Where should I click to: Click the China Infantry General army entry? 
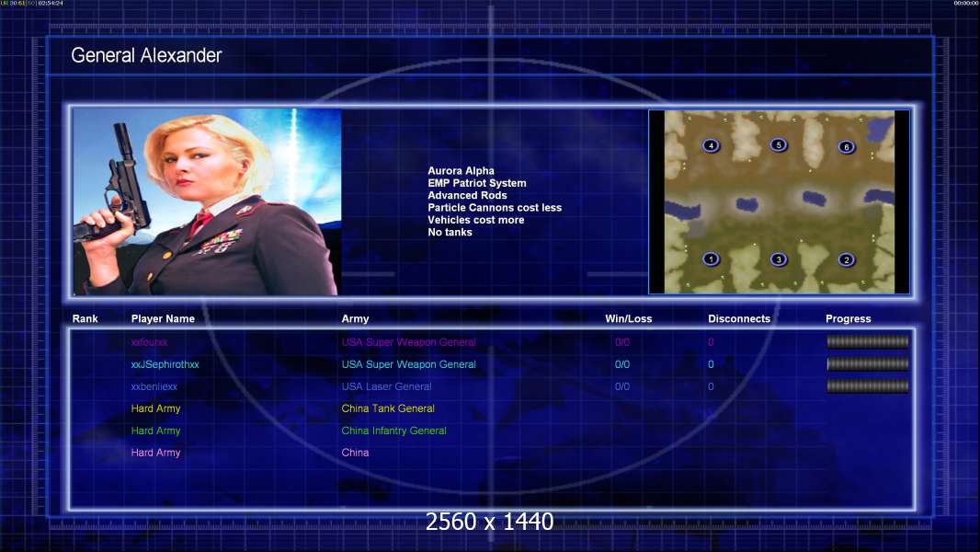click(393, 431)
